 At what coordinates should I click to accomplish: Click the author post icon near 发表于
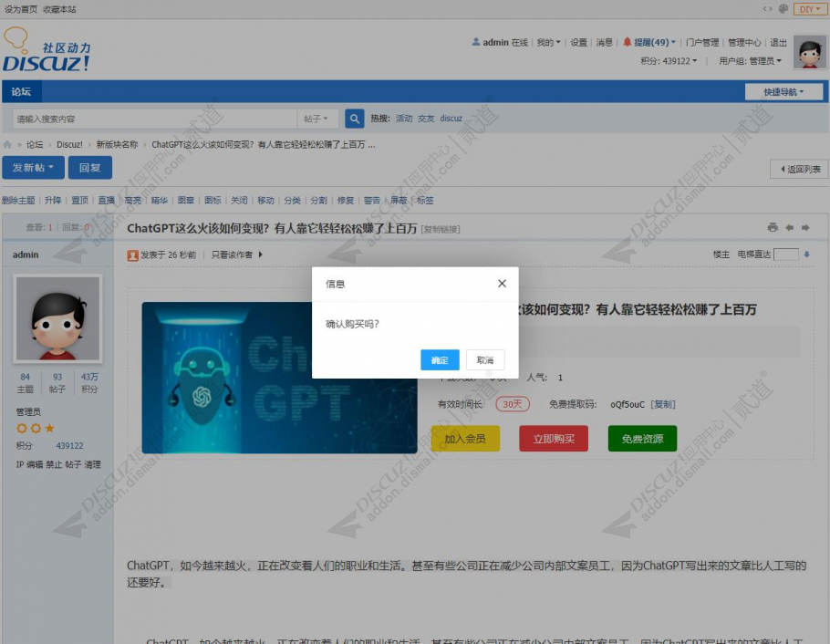click(x=133, y=255)
